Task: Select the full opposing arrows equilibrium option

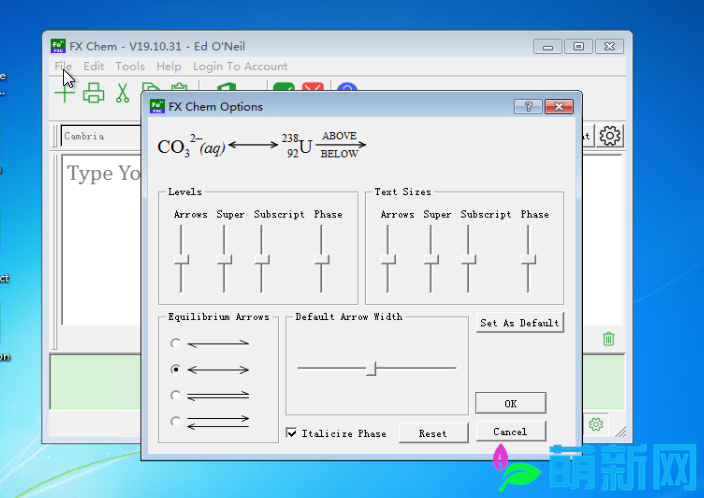Action: pyautogui.click(x=176, y=421)
